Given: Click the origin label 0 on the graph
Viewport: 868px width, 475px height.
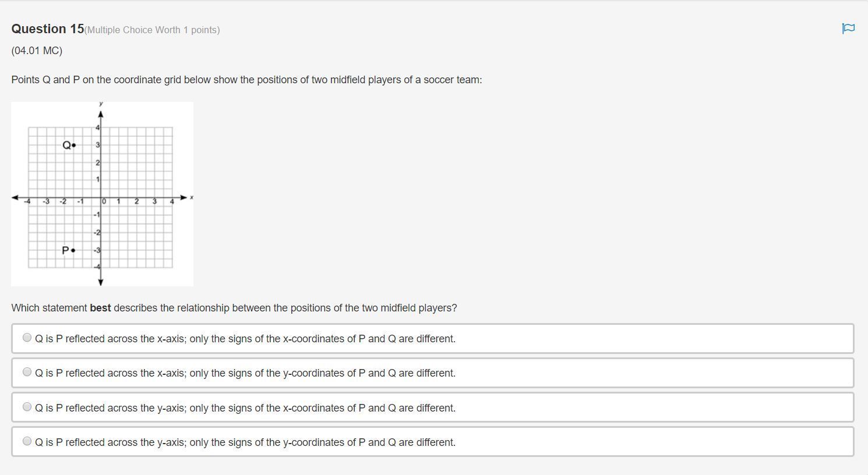Looking at the screenshot, I should 104,201.
